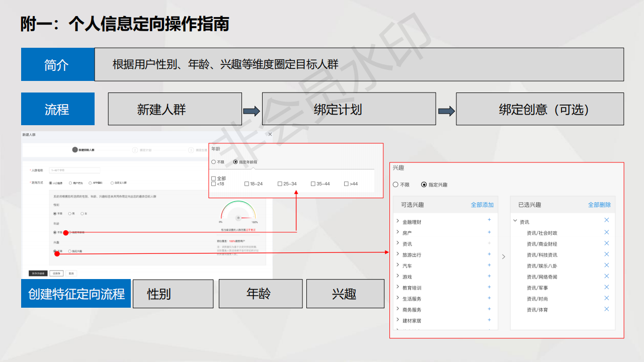Add 商务服务 using its plus icon

click(489, 309)
